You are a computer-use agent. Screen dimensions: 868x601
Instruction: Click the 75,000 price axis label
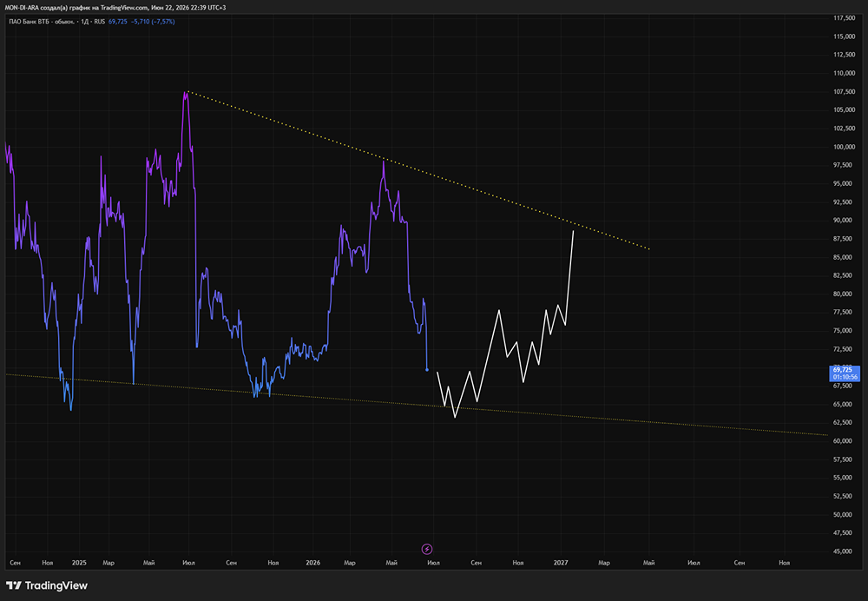click(843, 331)
